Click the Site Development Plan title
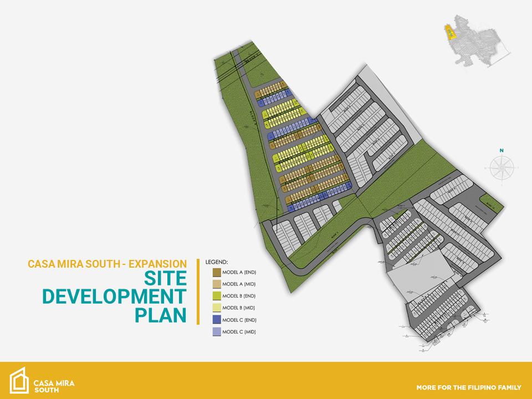The image size is (532, 399). (x=114, y=296)
